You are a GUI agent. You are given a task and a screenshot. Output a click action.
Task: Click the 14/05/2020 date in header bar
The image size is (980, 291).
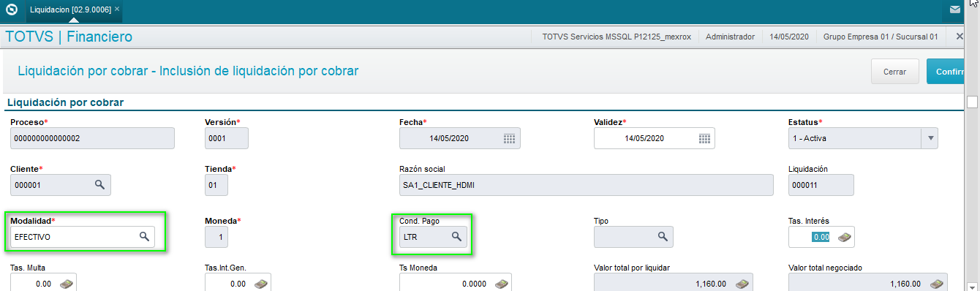point(789,36)
